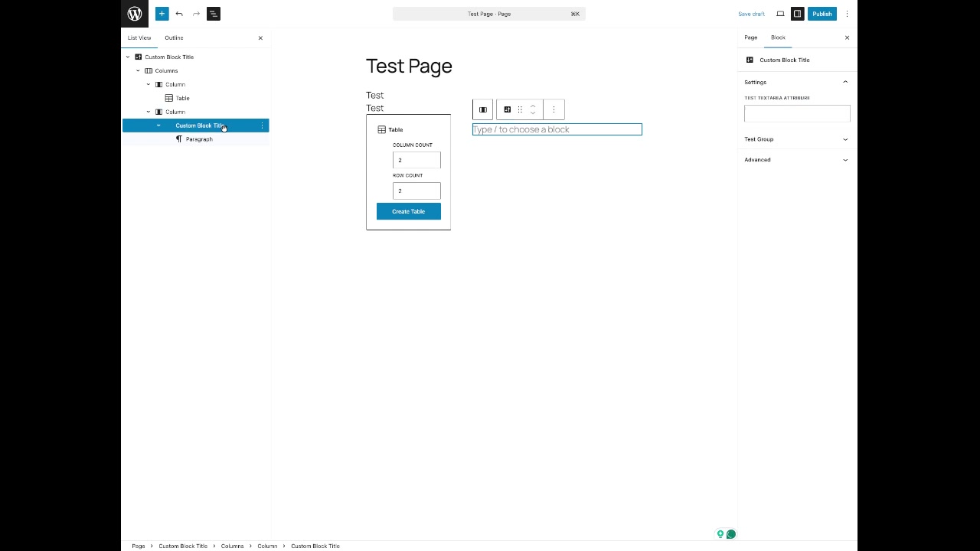Toggle the settings sidebar icon

tap(797, 14)
